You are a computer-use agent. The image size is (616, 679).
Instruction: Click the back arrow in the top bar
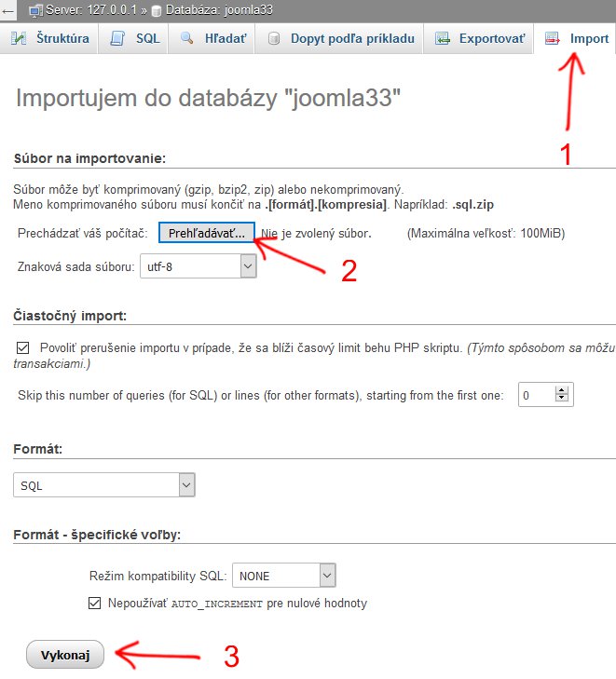(x=7, y=11)
